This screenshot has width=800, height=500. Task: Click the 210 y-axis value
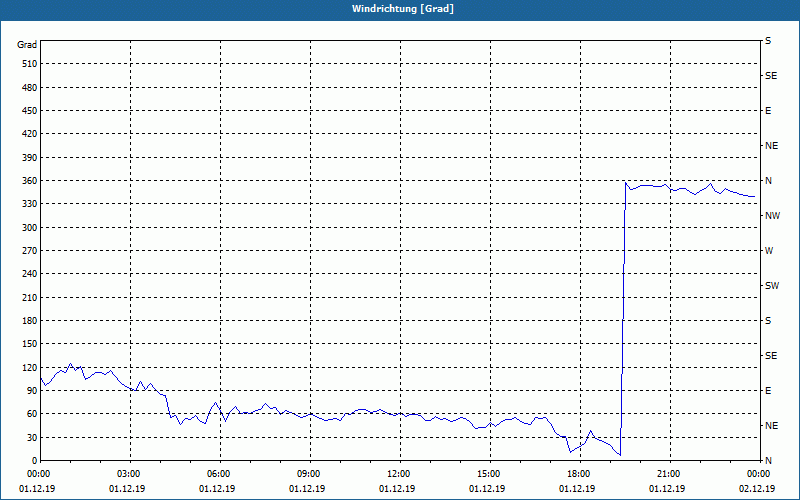coord(30,297)
